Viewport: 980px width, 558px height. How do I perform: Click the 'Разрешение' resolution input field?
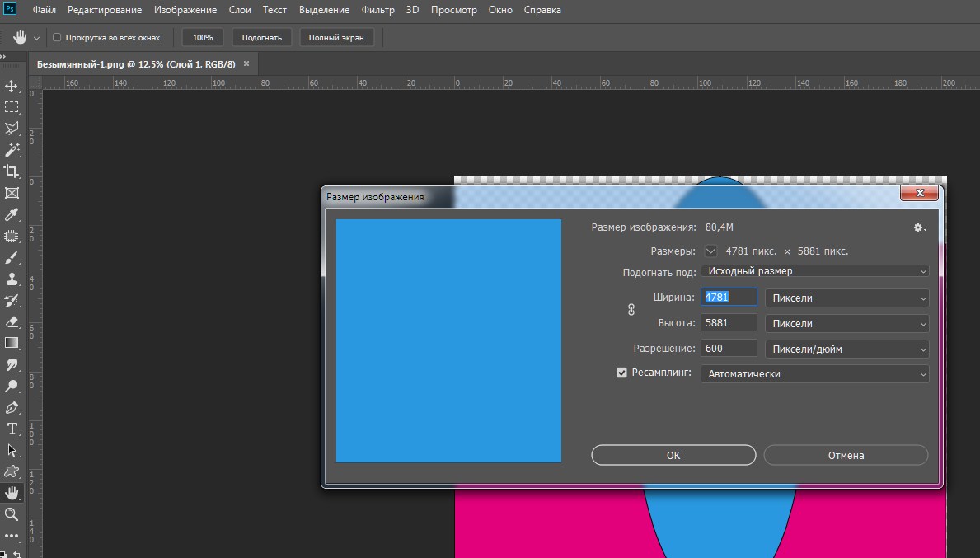tap(729, 349)
